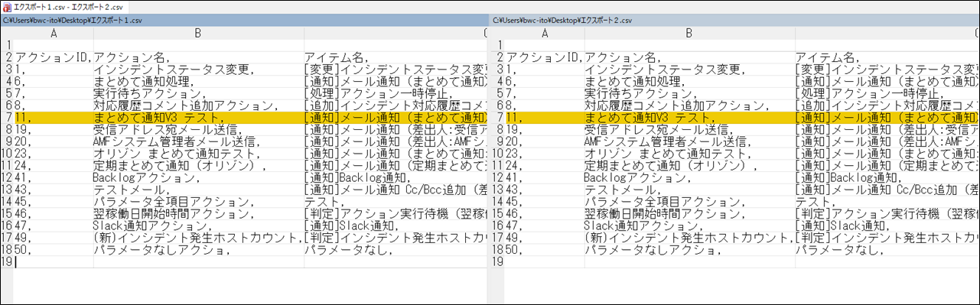Viewport: 980px width, 305px height.
Task: Click アクションID header cell in エクスポート2.csv pane
Action: click(545, 57)
